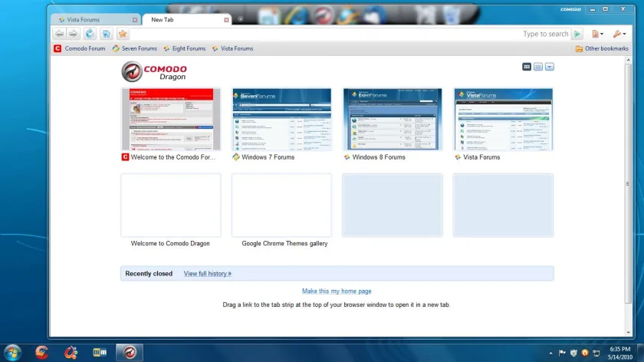Reload the page with refresh icon
Image resolution: width=644 pixels, height=362 pixels.
[x=90, y=34]
